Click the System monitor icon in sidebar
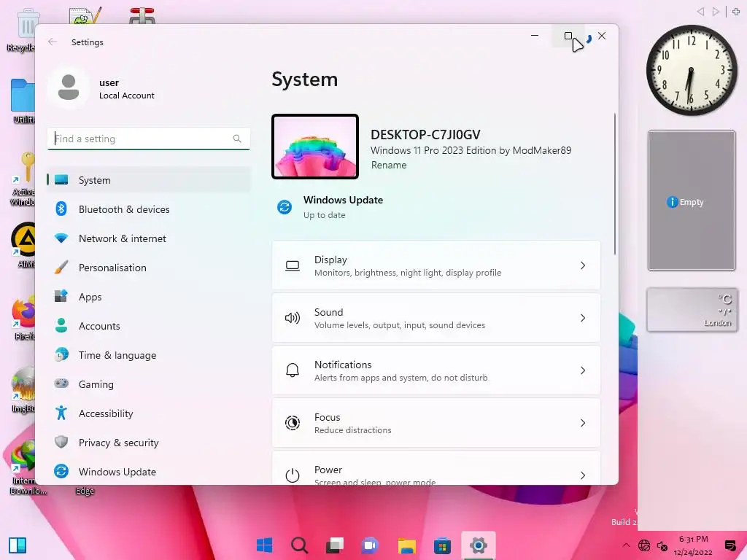This screenshot has height=560, width=747. 61,179
